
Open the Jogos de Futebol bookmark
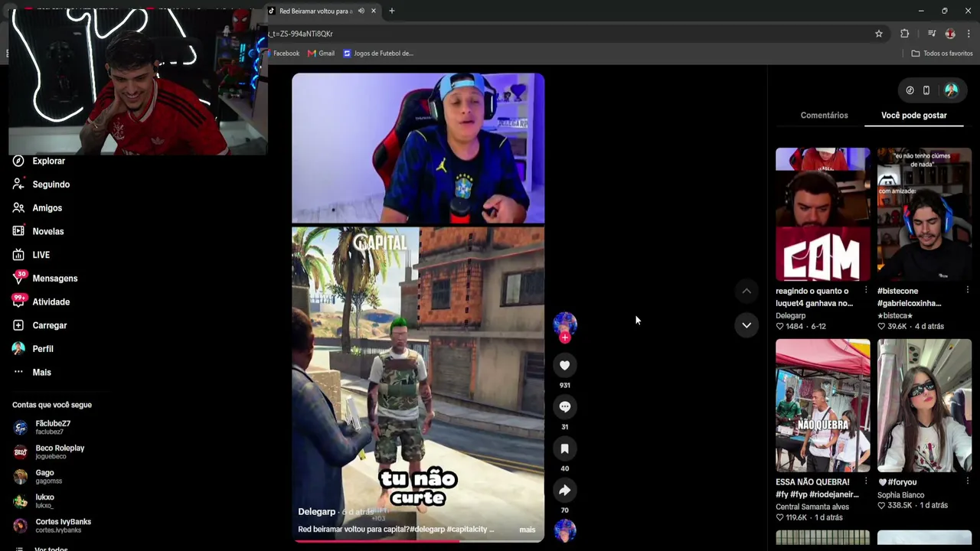[x=378, y=54]
